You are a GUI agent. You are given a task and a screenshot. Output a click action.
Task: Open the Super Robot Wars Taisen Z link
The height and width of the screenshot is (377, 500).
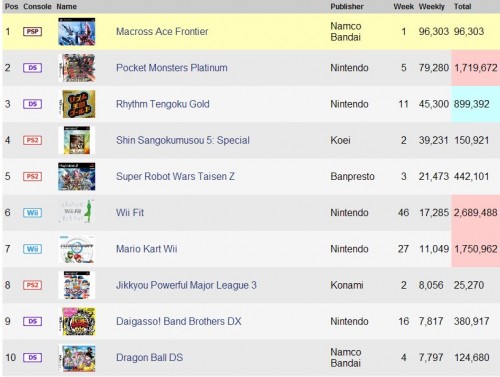click(x=175, y=176)
